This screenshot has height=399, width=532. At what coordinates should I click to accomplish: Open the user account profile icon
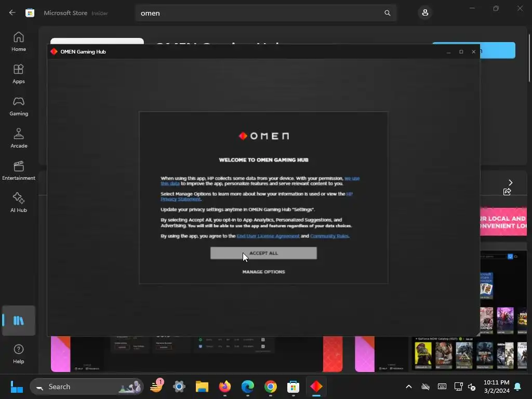pyautogui.click(x=425, y=13)
